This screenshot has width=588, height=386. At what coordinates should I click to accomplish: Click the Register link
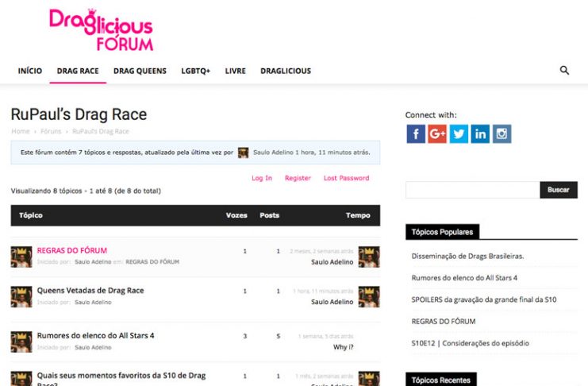click(x=298, y=178)
